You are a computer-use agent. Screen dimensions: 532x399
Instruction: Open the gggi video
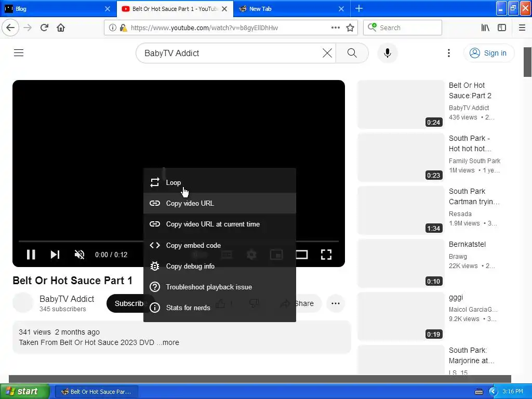456,297
